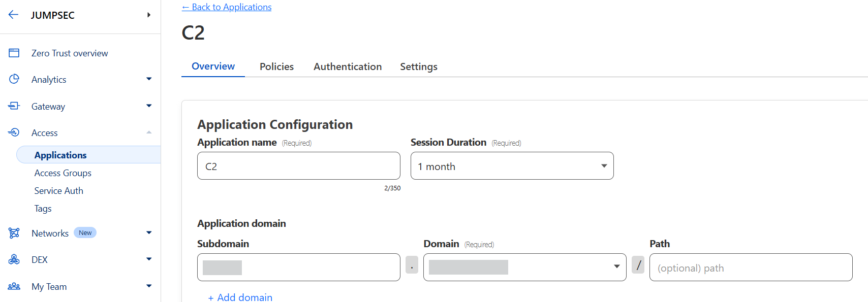Click the back arrow beside JUMPSEC
Viewport: 868px width, 302px height.
tap(14, 15)
